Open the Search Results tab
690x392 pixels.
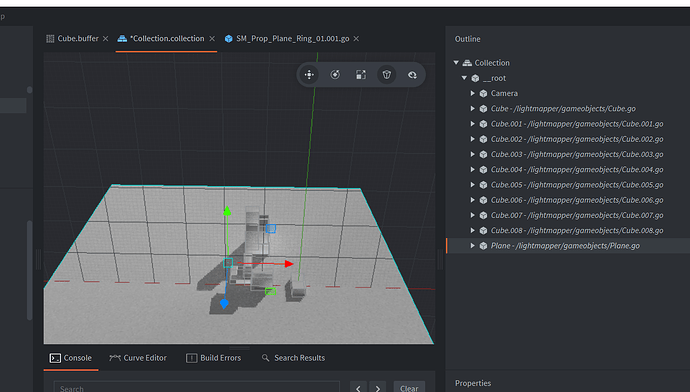click(x=293, y=358)
